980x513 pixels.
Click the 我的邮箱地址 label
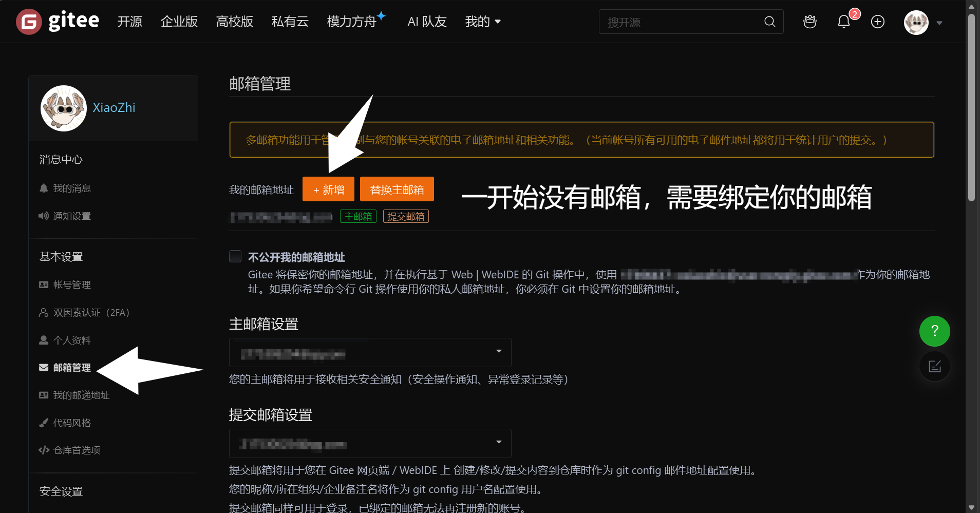tap(261, 190)
